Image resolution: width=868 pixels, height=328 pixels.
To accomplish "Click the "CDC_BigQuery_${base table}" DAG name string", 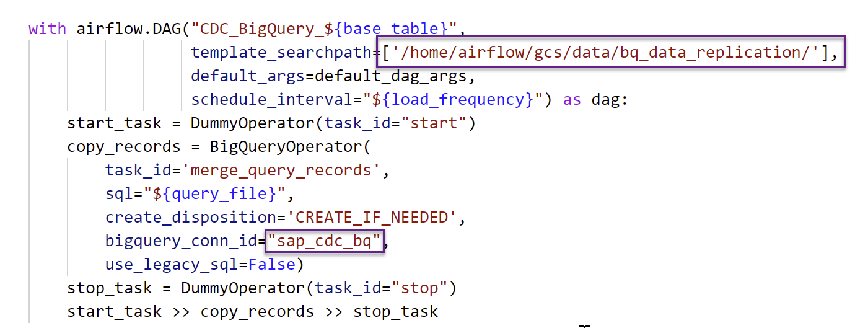I will pyautogui.click(x=324, y=29).
